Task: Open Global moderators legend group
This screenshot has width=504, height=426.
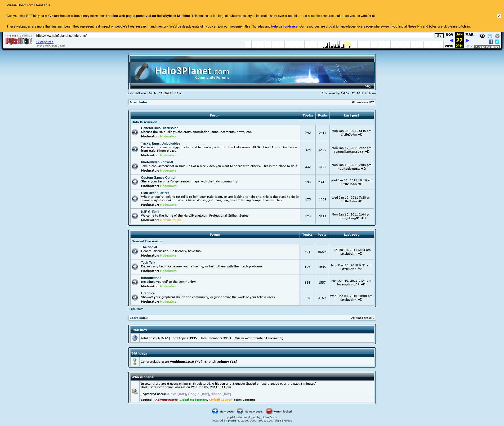Action: tap(193, 400)
